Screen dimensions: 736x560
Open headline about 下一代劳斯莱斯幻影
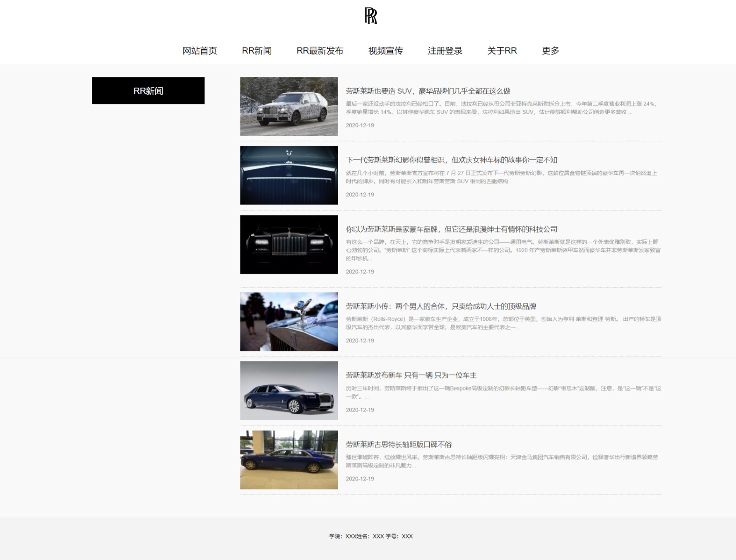451,160
